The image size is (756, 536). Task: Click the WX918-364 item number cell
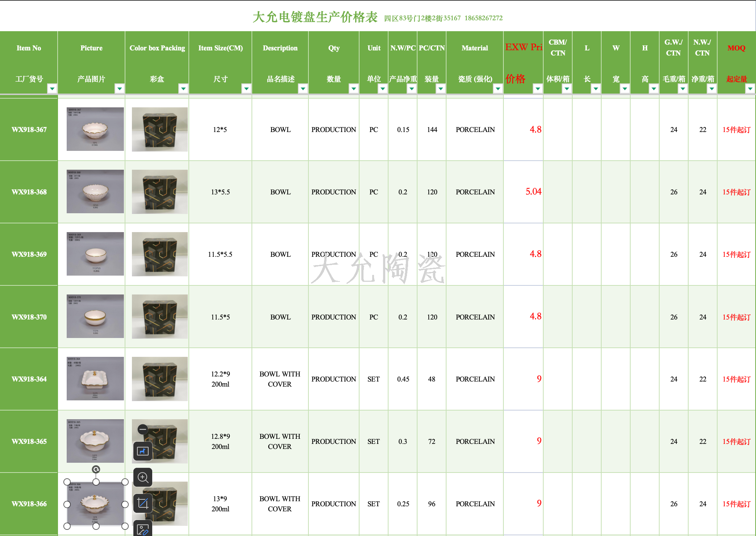click(x=29, y=379)
